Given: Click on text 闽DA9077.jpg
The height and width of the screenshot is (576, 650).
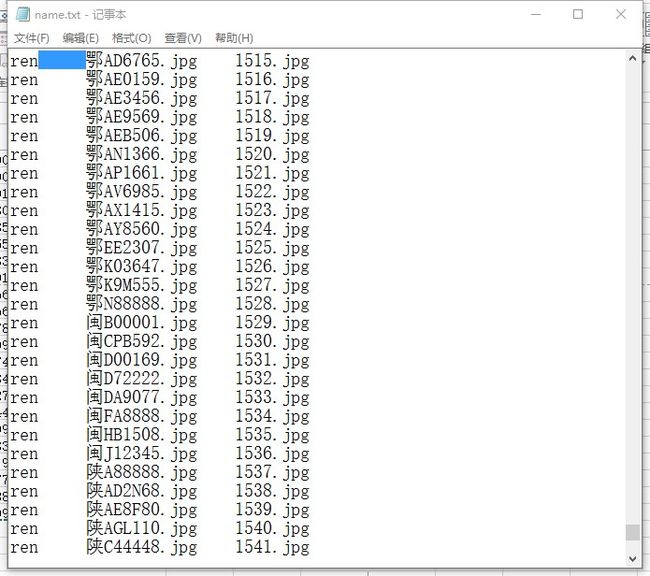Looking at the screenshot, I should (x=142, y=397).
